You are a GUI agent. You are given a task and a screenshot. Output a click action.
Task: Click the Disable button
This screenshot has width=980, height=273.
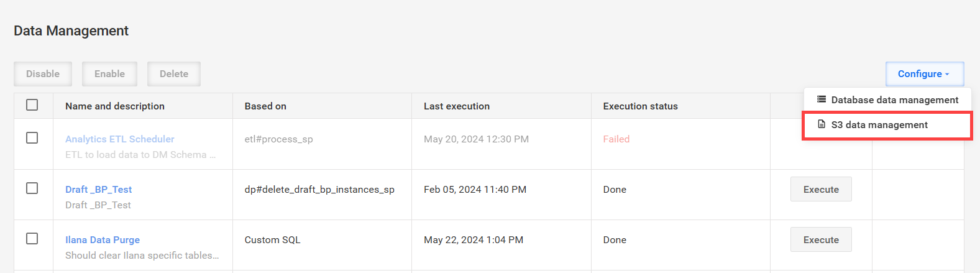tap(43, 74)
